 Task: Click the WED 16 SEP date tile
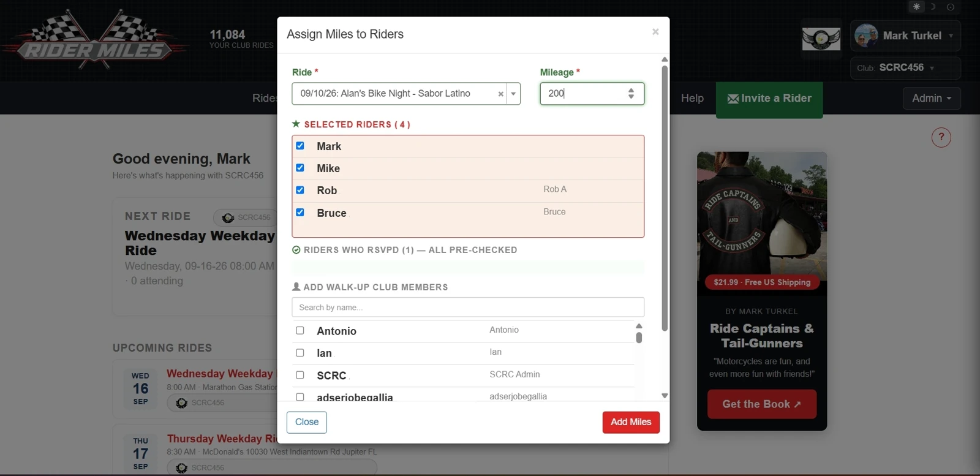coord(141,388)
